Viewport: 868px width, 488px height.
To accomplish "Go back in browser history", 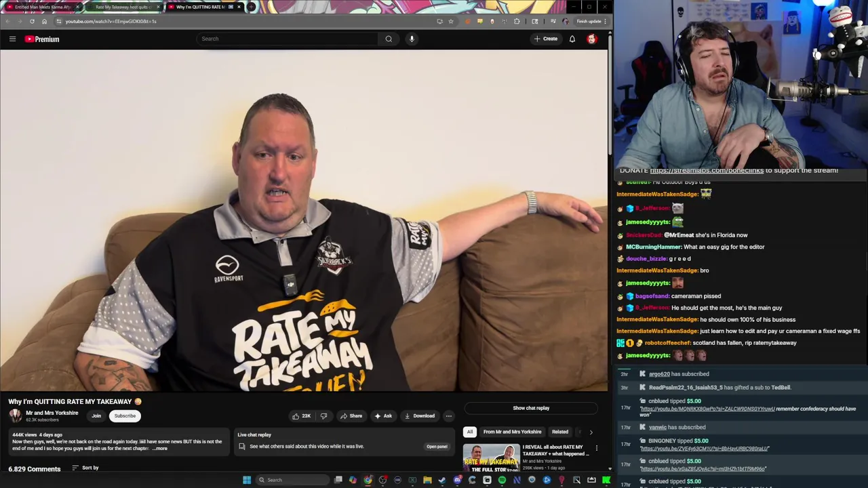I will tap(7, 21).
